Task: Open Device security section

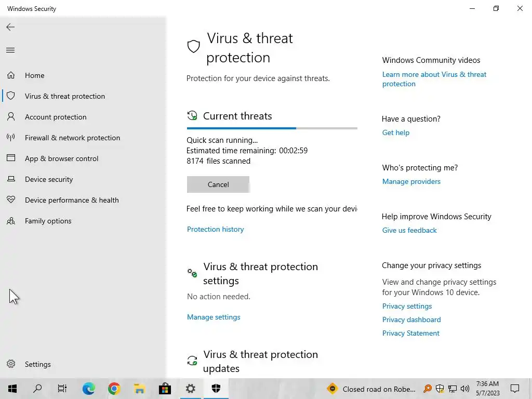Action: (x=49, y=179)
